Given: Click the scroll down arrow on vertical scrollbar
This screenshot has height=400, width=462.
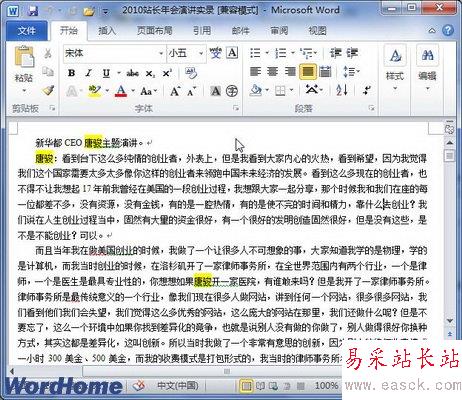Looking at the screenshot, I should coord(450,321).
